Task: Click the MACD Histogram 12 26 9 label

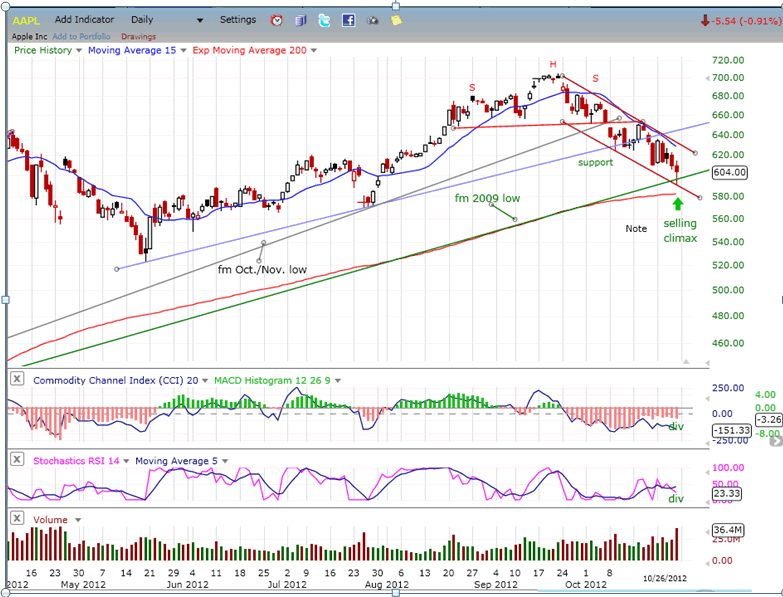Action: pyautogui.click(x=272, y=380)
